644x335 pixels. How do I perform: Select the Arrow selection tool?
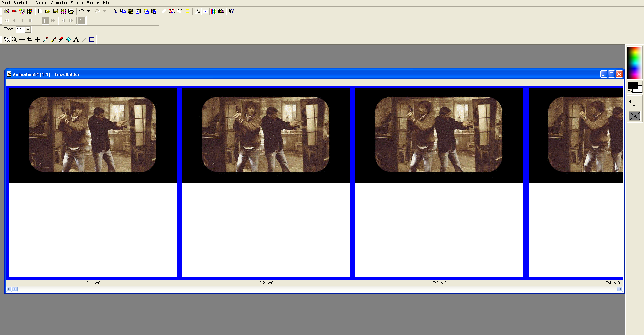[x=7, y=40]
